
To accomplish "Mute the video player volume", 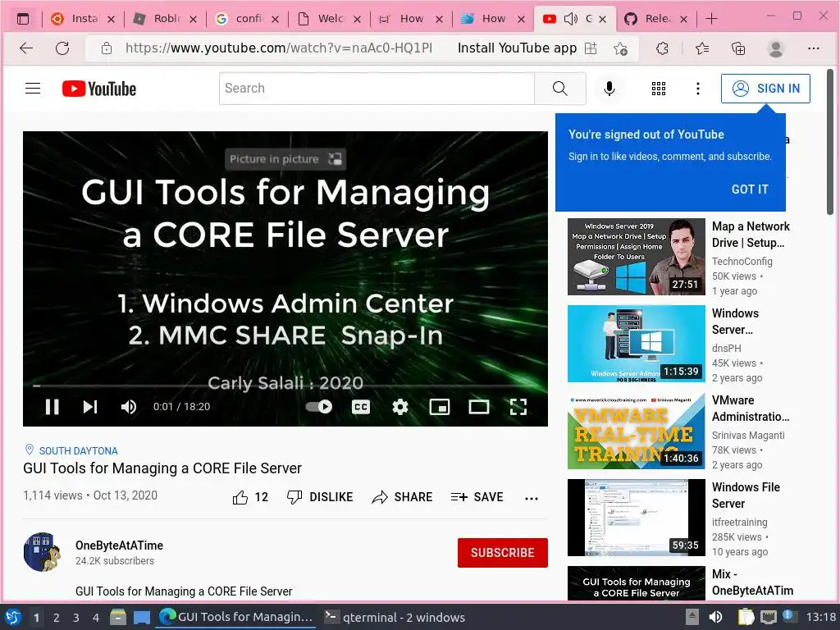I will pos(129,407).
